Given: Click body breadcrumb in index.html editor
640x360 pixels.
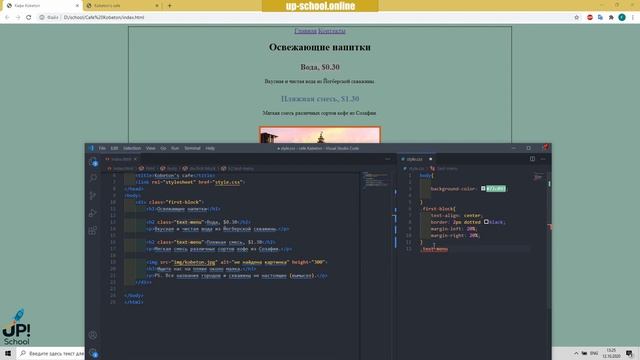Looking at the screenshot, I should click(170, 168).
